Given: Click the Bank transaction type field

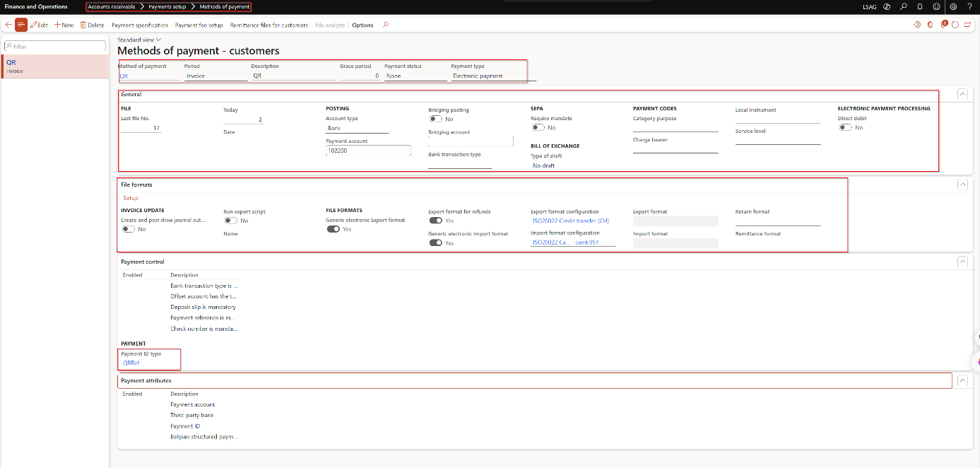Looking at the screenshot, I should (460, 164).
